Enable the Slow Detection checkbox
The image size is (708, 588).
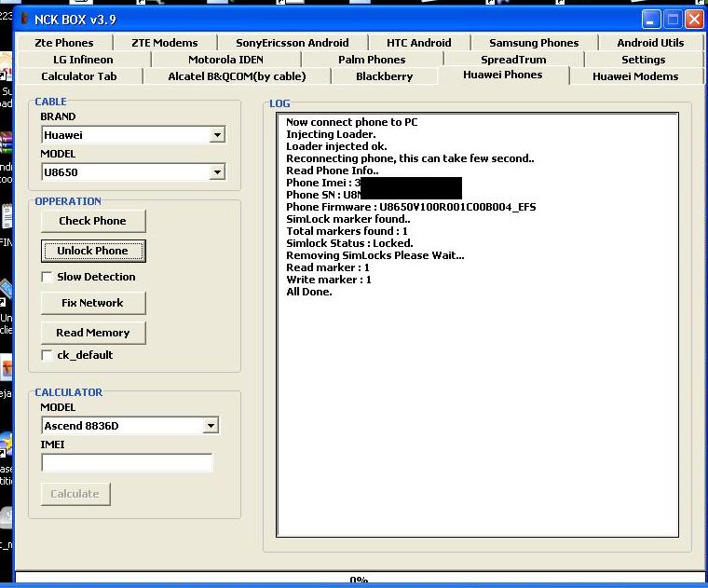[48, 277]
